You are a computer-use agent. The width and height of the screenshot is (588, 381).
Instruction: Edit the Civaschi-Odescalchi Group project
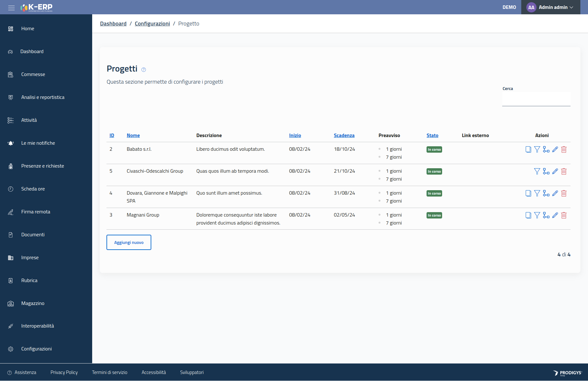tap(555, 171)
